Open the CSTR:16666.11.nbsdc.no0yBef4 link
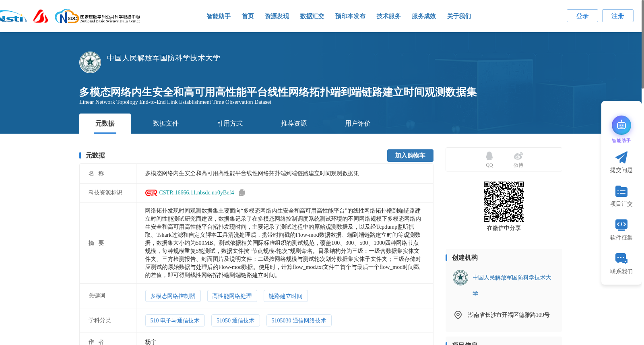This screenshot has width=644, height=345. 196,193
